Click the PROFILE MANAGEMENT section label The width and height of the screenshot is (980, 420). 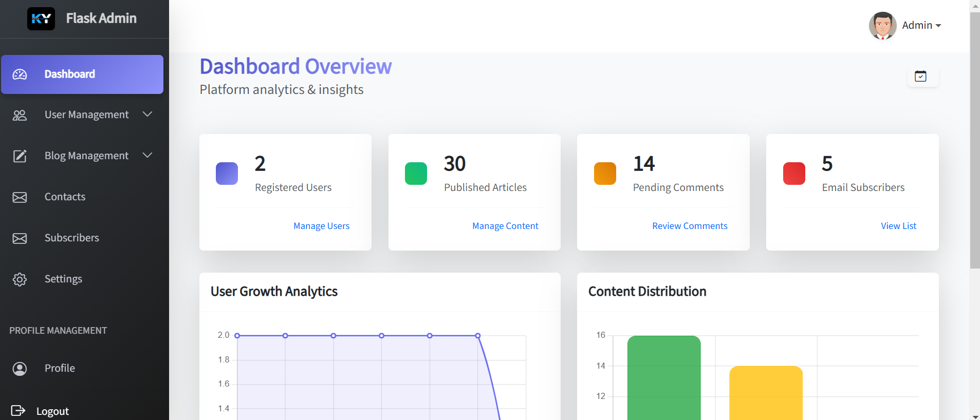click(58, 331)
